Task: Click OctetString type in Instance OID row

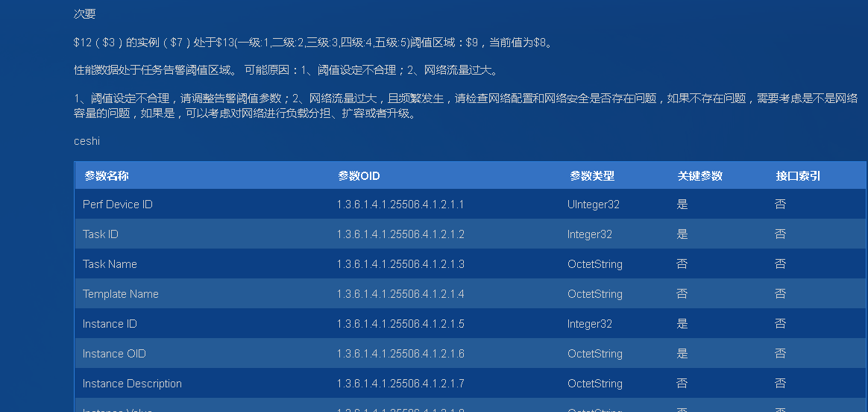Action: (x=595, y=354)
